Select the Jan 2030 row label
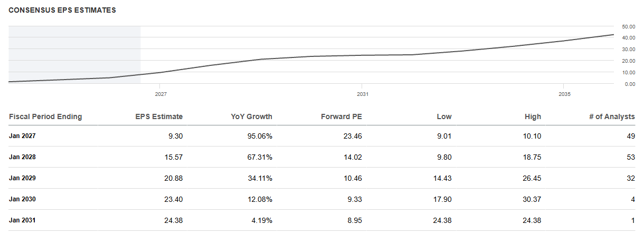The height and width of the screenshot is (234, 644). click(x=22, y=199)
